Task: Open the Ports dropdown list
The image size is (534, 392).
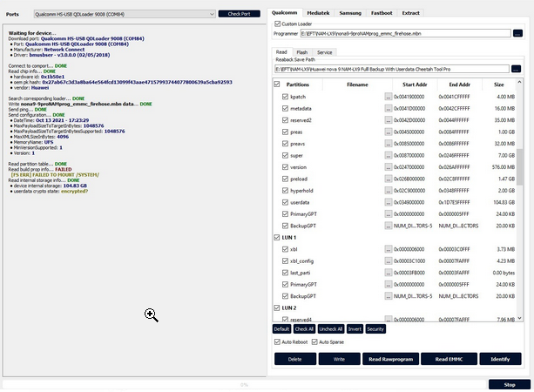Action: point(212,14)
